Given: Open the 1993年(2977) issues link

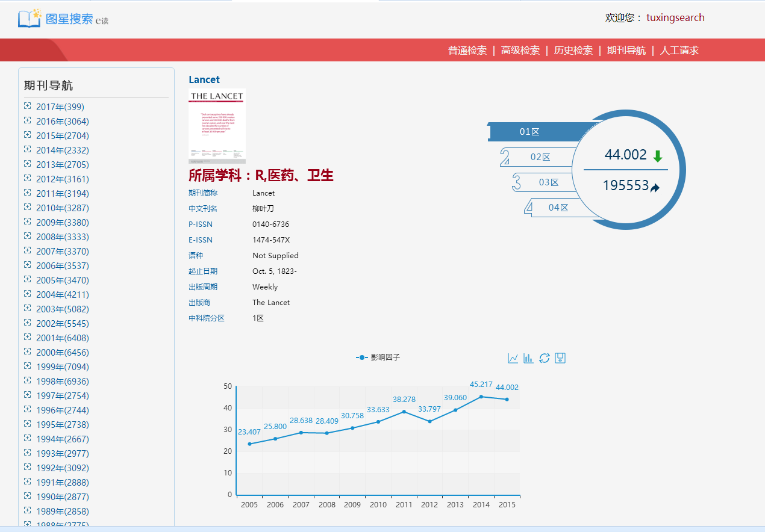Looking at the screenshot, I should (x=63, y=454).
